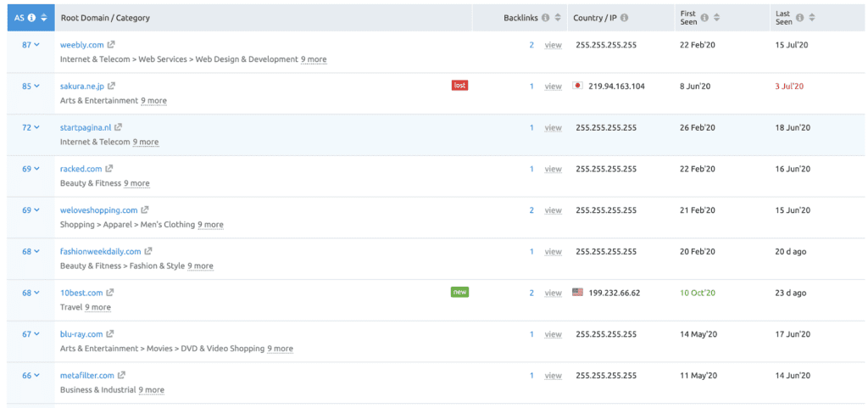The image size is (868, 408).
Task: View backlinks for weloveshopping.com
Action: (553, 210)
